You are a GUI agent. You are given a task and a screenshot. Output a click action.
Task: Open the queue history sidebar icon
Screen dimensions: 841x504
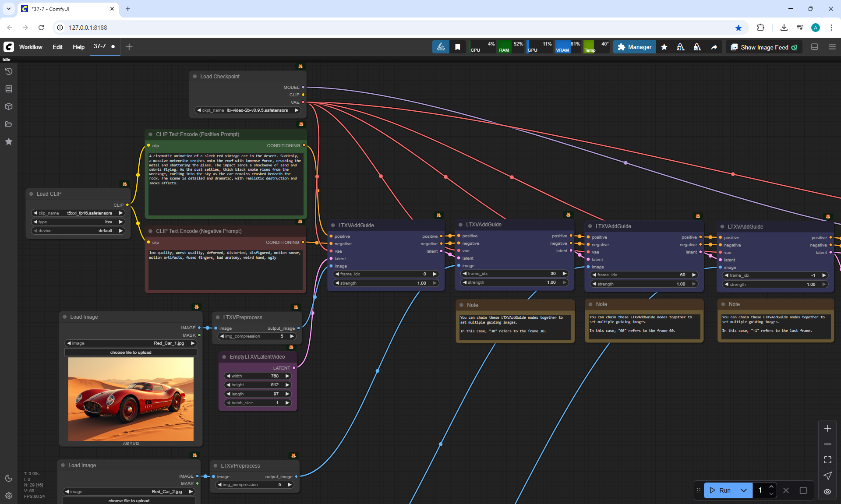[x=9, y=71]
